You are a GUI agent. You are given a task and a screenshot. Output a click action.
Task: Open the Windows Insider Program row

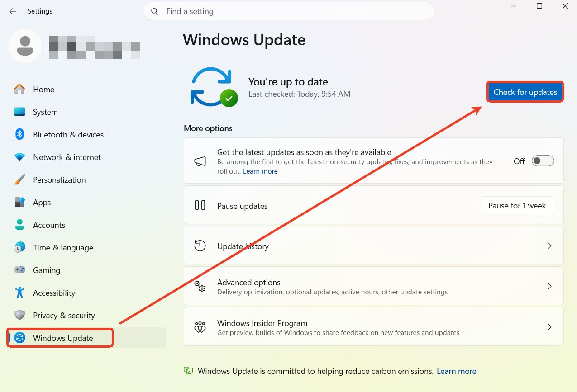tap(374, 327)
